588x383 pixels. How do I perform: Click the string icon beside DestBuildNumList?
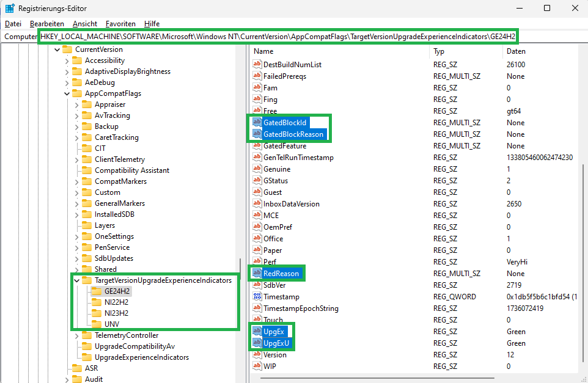[x=257, y=65]
